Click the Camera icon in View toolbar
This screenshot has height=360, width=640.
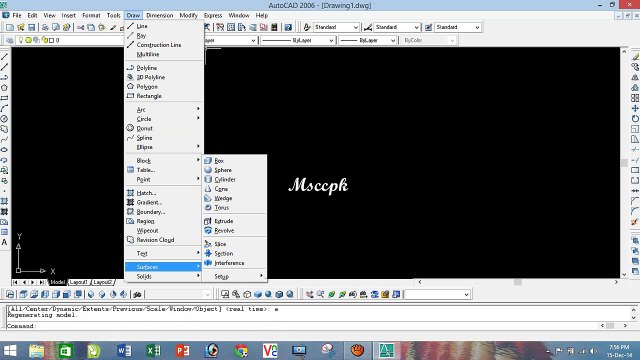[x=137, y=294]
